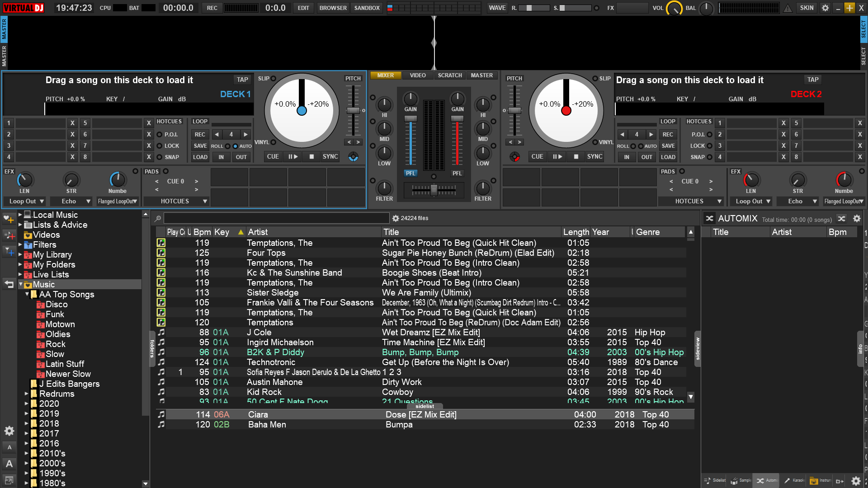Image resolution: width=868 pixels, height=488 pixels.
Task: Click the search magnifier icon
Action: [158, 219]
